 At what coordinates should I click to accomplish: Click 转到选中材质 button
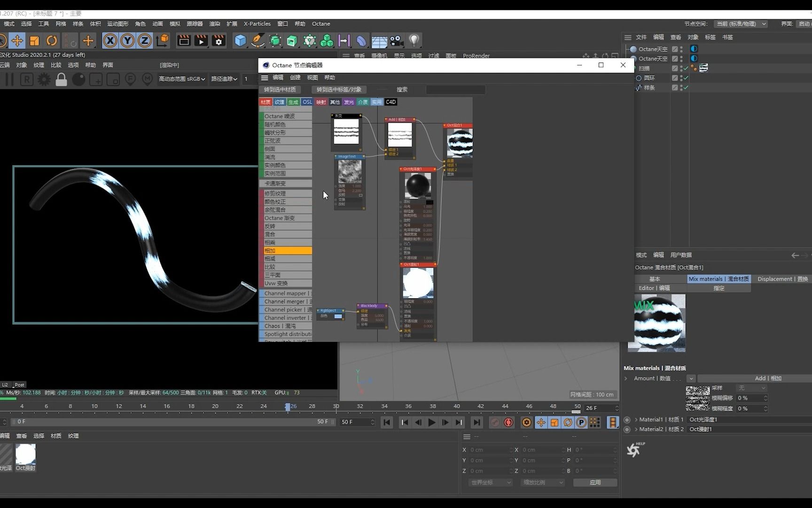click(x=280, y=89)
